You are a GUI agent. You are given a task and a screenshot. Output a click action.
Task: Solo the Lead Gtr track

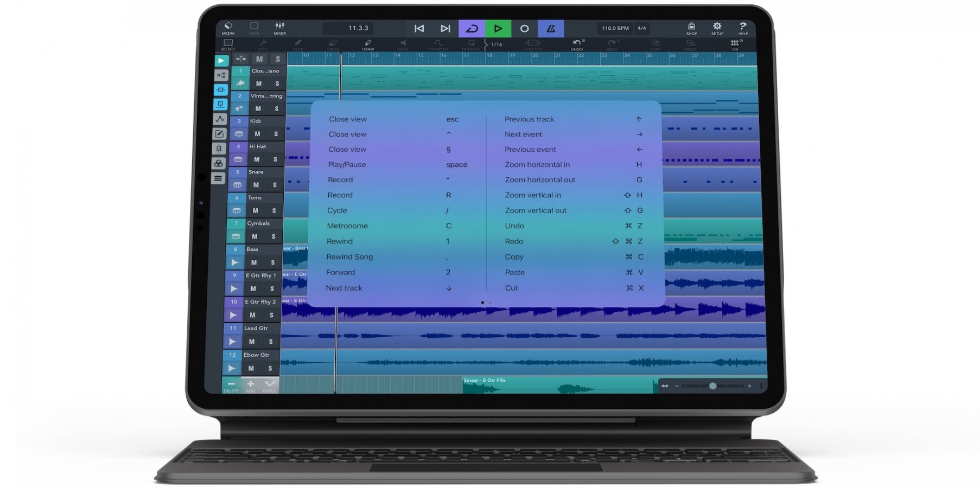tap(271, 342)
